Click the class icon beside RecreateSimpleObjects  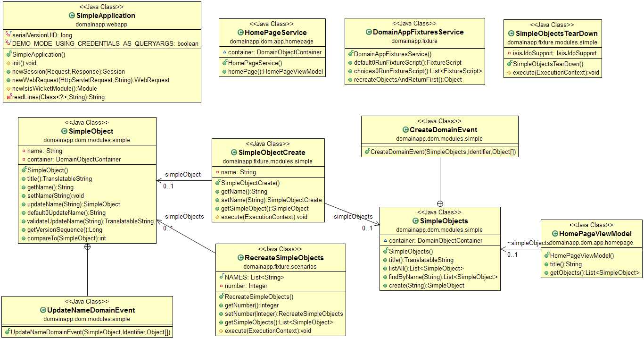click(x=240, y=258)
